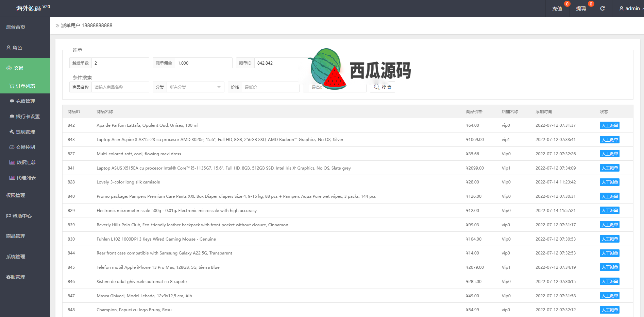The height and width of the screenshot is (317, 644).
Task: Click the flag icon beside 帮助中心
Action: pos(9,216)
